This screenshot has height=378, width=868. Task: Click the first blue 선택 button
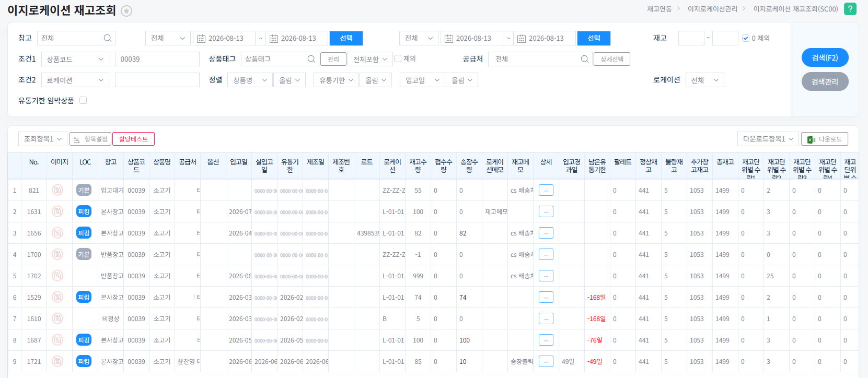click(346, 38)
